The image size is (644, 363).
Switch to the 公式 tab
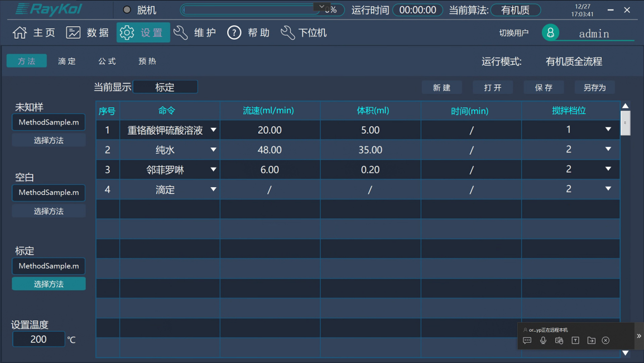tap(107, 61)
